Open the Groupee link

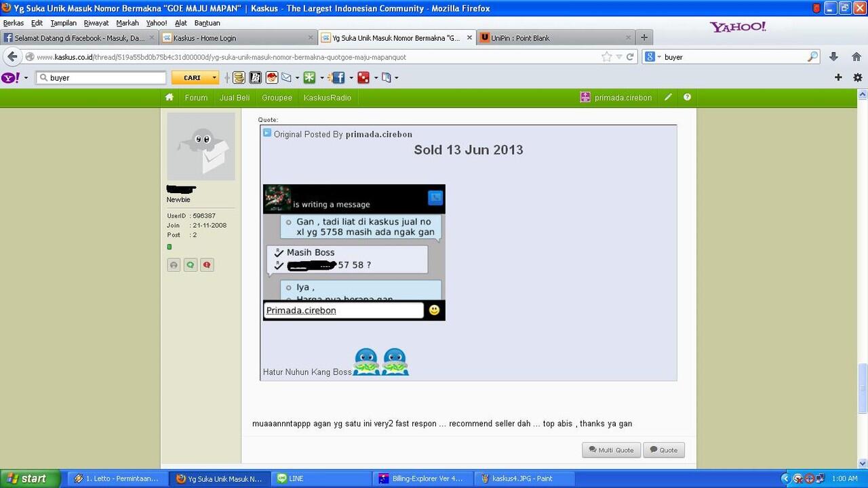pyautogui.click(x=277, y=98)
